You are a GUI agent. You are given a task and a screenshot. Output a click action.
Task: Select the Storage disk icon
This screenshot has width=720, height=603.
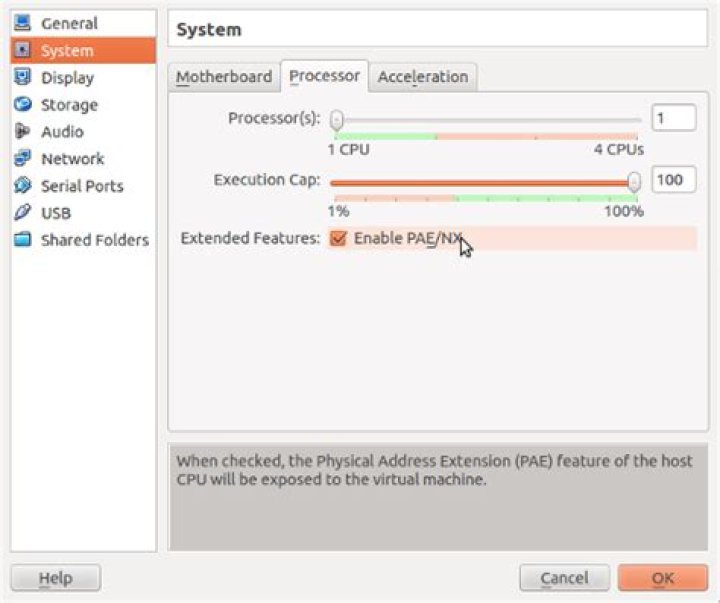click(x=22, y=104)
